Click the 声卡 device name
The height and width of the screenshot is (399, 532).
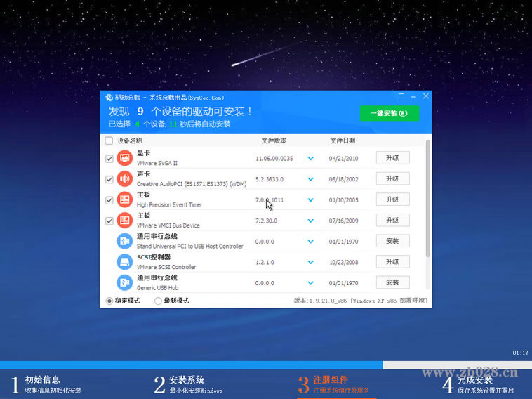pos(143,174)
